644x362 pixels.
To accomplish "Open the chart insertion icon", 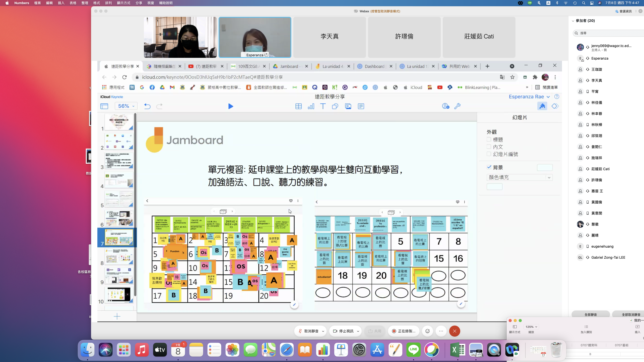I will coord(311,106).
